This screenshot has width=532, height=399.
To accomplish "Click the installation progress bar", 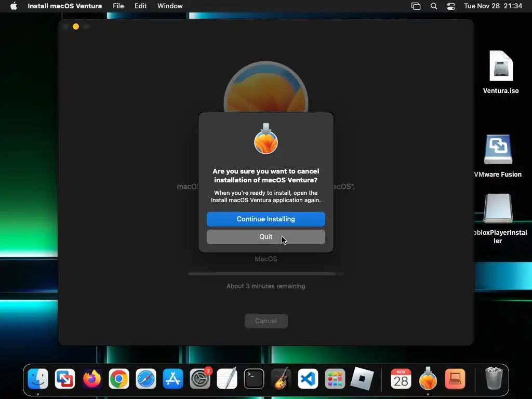I will [265, 274].
